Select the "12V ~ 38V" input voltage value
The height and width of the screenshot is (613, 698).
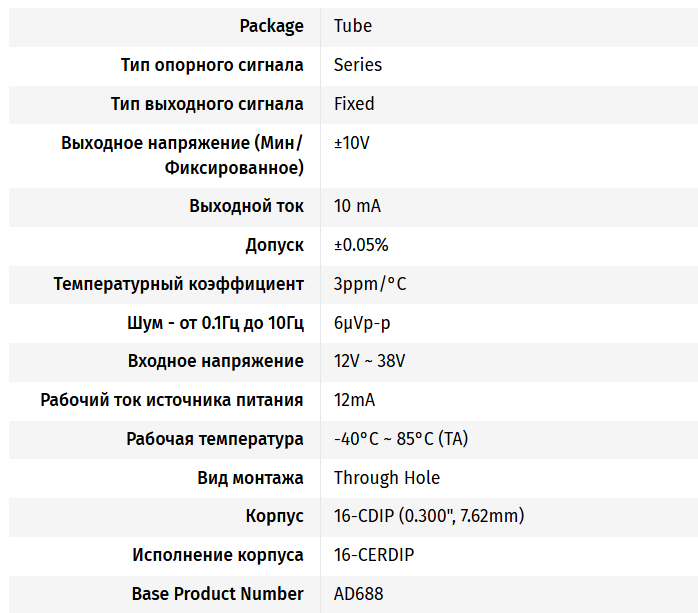coord(369,361)
